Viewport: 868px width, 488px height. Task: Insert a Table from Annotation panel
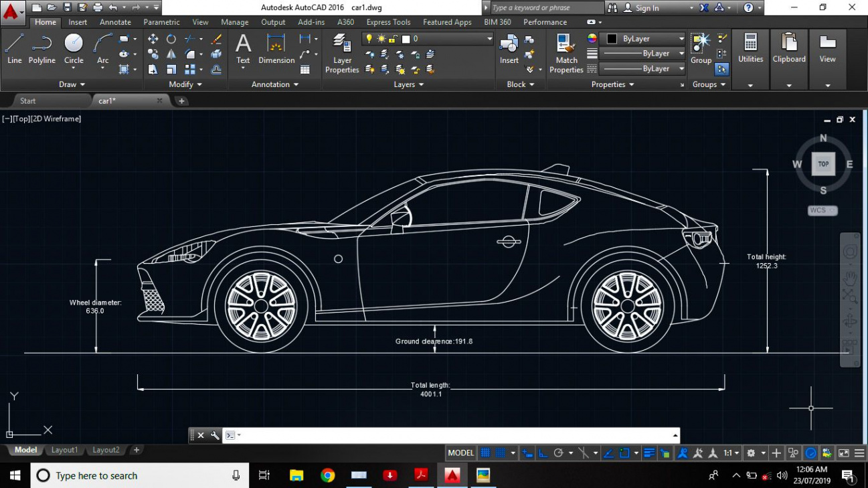click(305, 70)
